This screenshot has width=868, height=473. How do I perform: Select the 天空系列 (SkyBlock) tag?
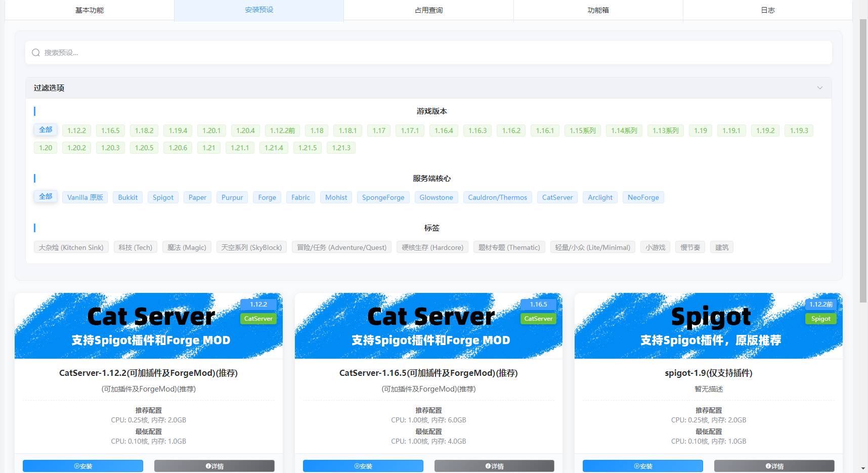coord(251,247)
